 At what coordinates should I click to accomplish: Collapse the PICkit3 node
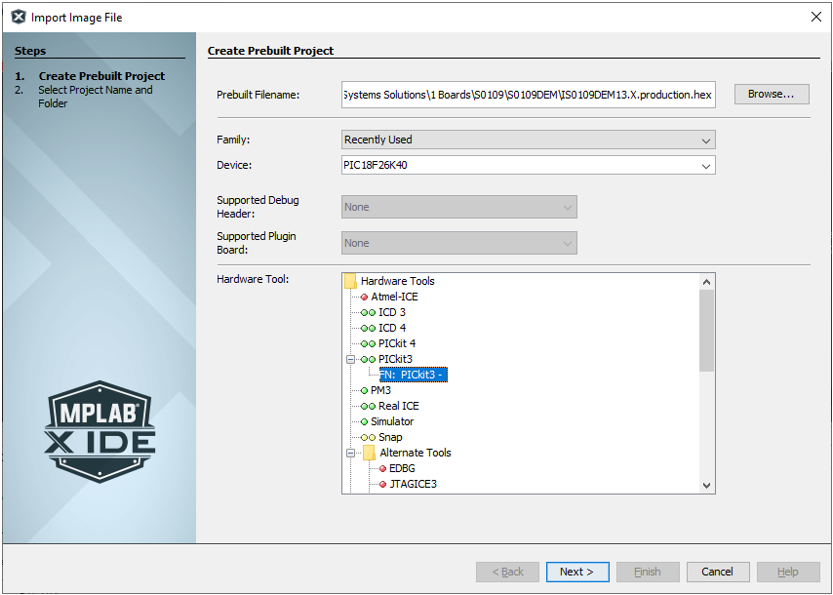[x=350, y=359]
